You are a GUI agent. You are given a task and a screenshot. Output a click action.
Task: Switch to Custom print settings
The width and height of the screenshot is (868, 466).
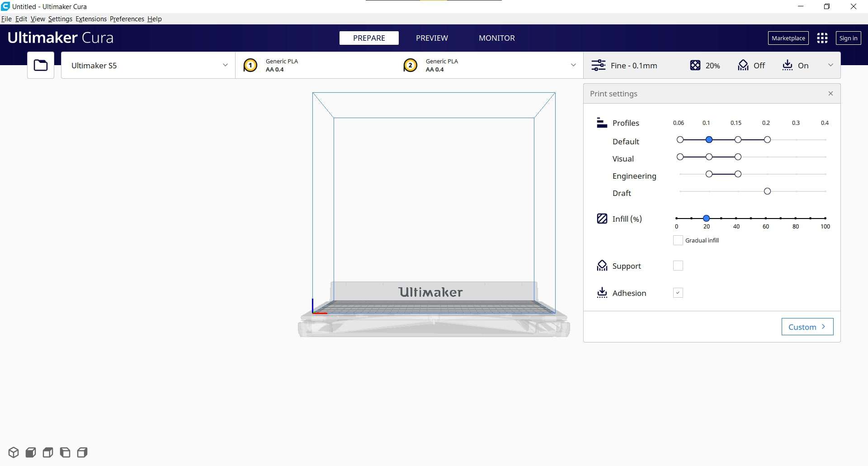(807, 327)
